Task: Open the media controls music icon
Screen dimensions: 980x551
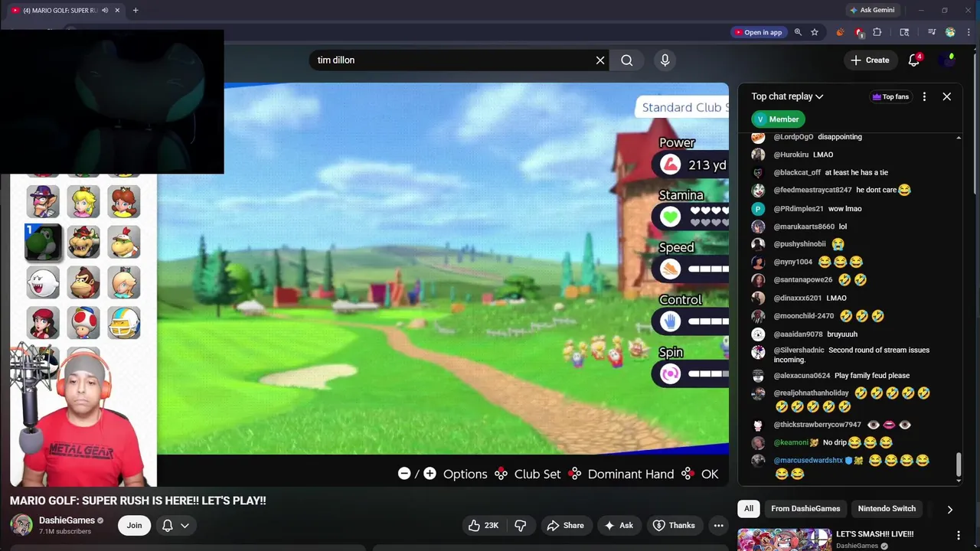Action: (x=932, y=32)
